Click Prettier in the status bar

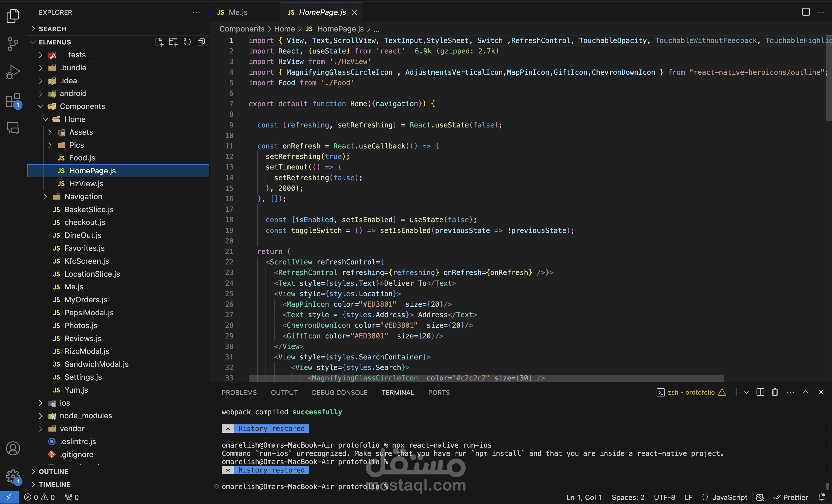(x=791, y=497)
